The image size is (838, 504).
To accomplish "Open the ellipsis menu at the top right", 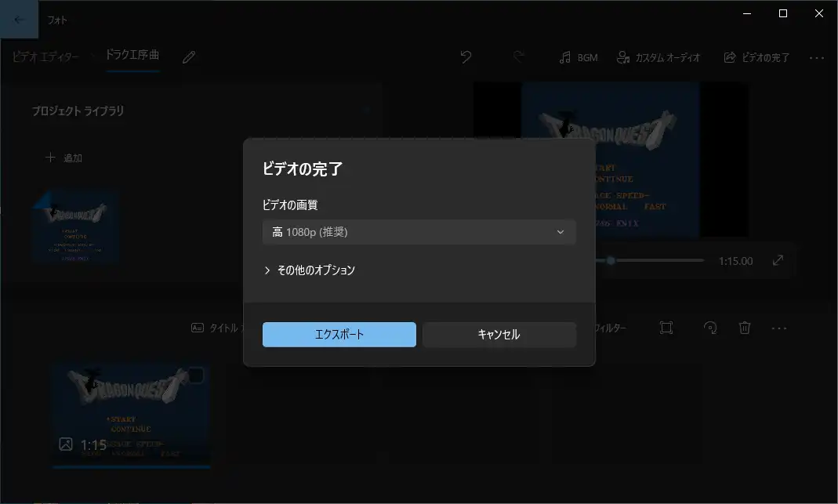I will pyautogui.click(x=817, y=57).
